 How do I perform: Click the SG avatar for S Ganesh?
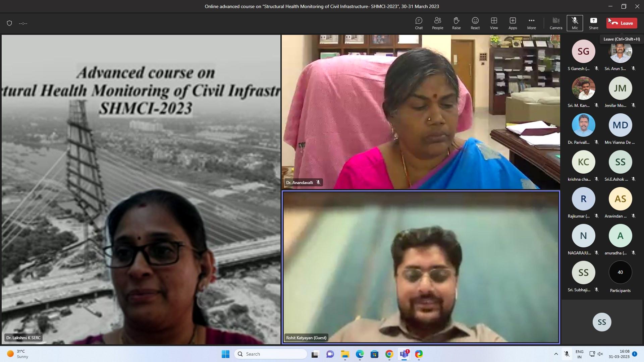pyautogui.click(x=583, y=51)
